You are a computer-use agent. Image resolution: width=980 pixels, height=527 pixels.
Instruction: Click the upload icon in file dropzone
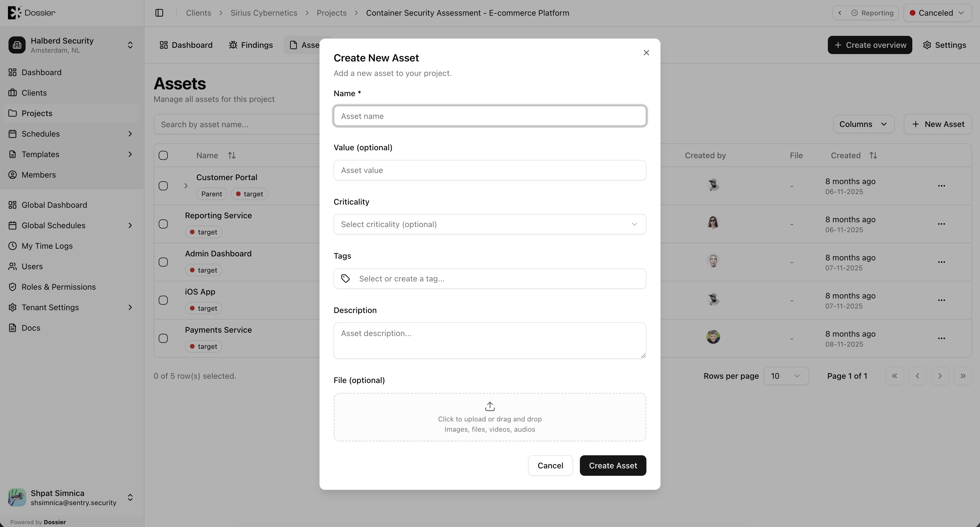coord(490,406)
